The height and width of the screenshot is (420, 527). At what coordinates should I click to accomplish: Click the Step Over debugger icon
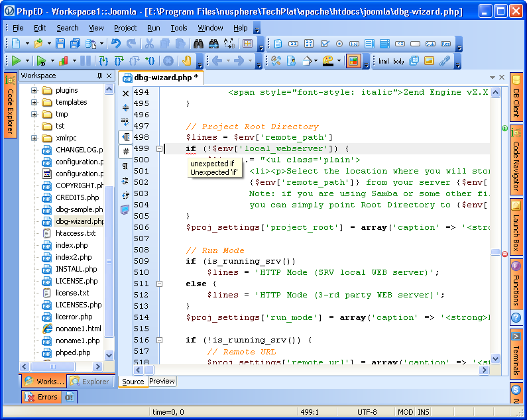point(119,61)
